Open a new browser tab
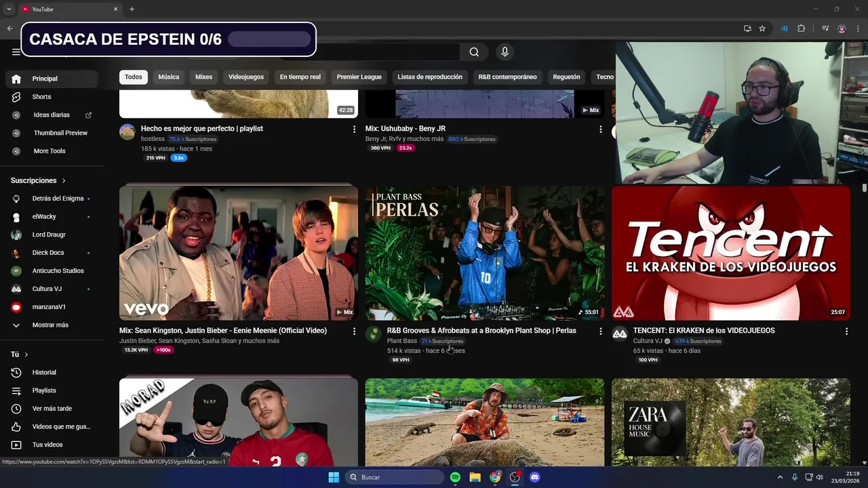868x488 pixels. (132, 9)
